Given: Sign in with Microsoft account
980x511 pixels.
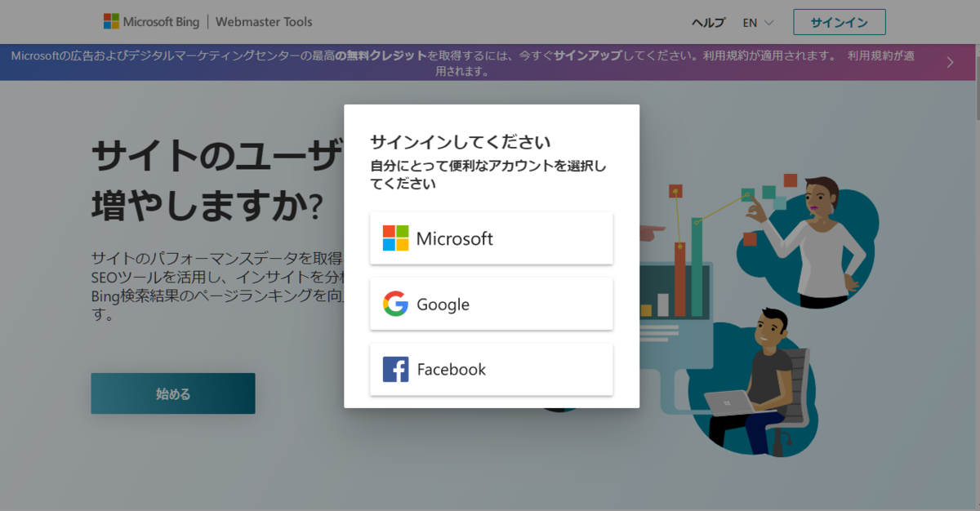Looking at the screenshot, I should pyautogui.click(x=492, y=238).
